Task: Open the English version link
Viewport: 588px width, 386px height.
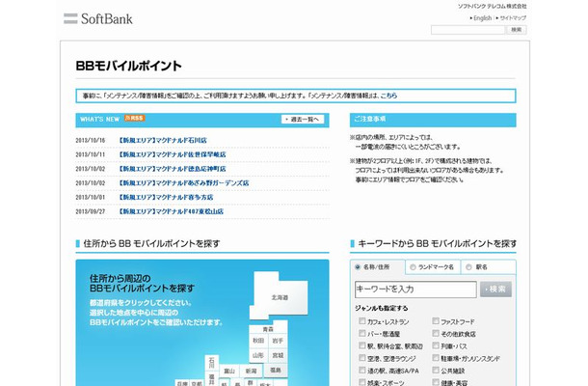Action: pos(482,18)
